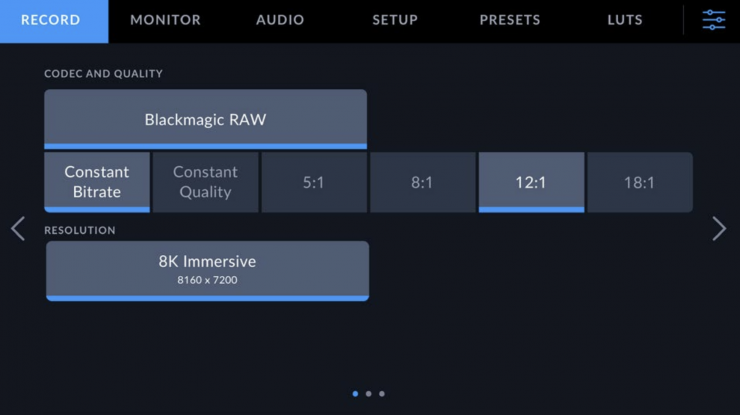Click the first page indicator dot

pyautogui.click(x=355, y=394)
